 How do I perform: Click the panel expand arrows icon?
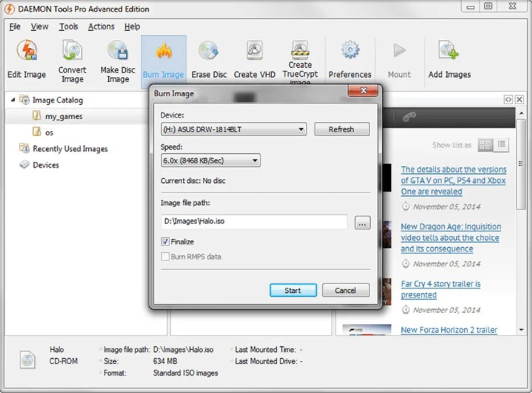pos(508,100)
